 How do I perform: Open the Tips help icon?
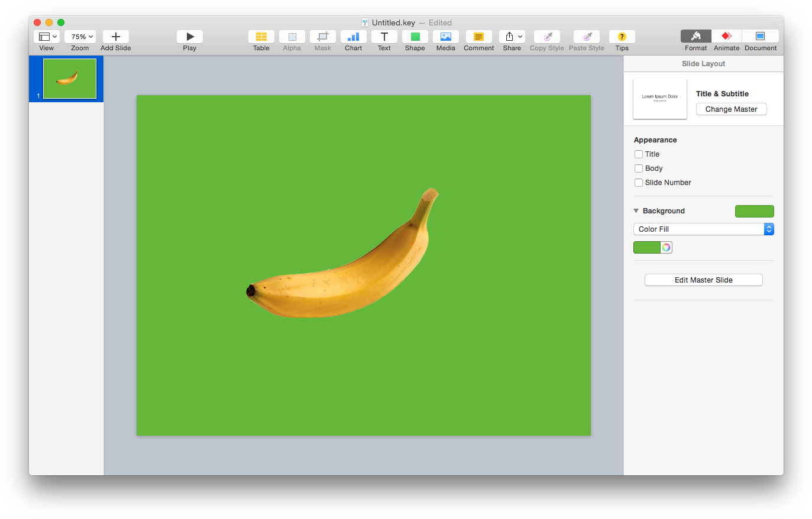click(622, 37)
